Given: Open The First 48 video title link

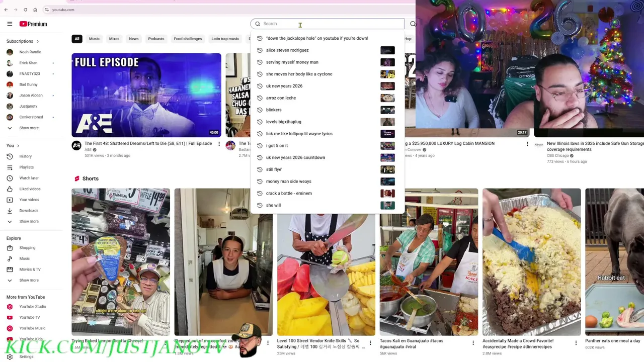Looking at the screenshot, I should [148, 143].
